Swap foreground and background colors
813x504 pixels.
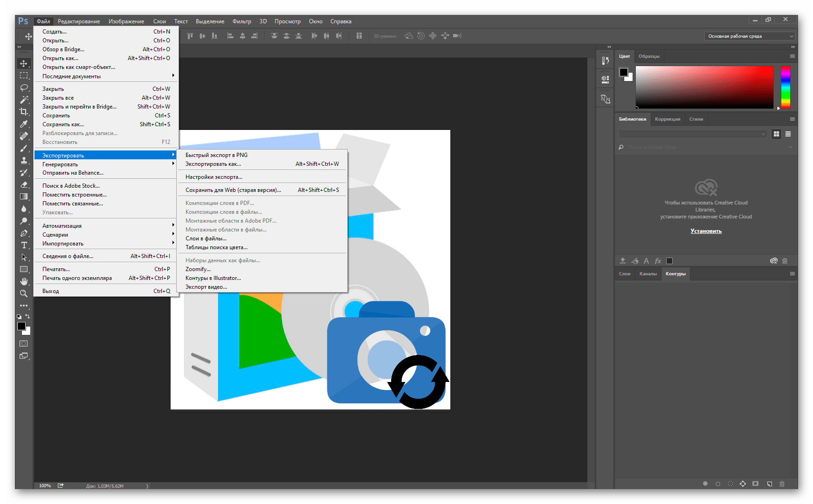[28, 316]
